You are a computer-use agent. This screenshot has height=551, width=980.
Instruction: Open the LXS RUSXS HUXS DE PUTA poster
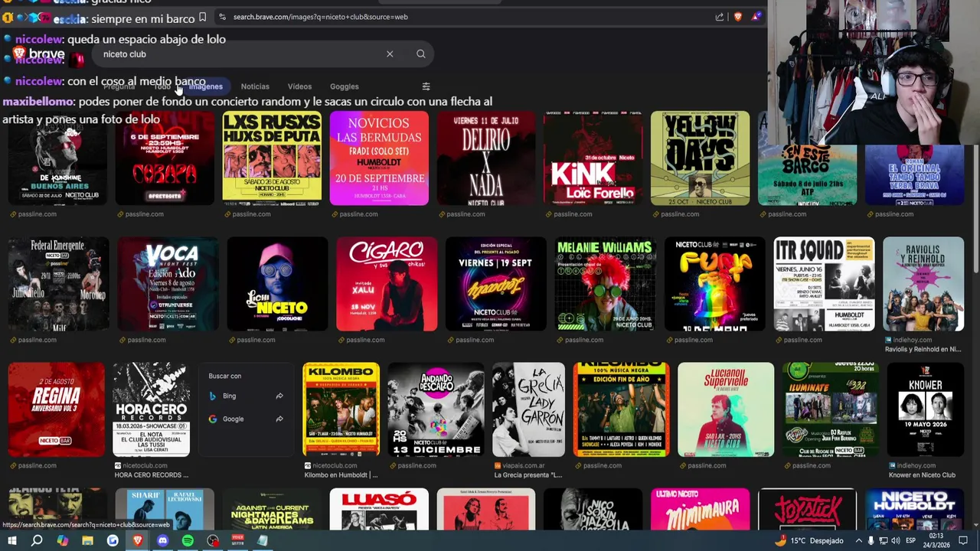[x=272, y=158]
